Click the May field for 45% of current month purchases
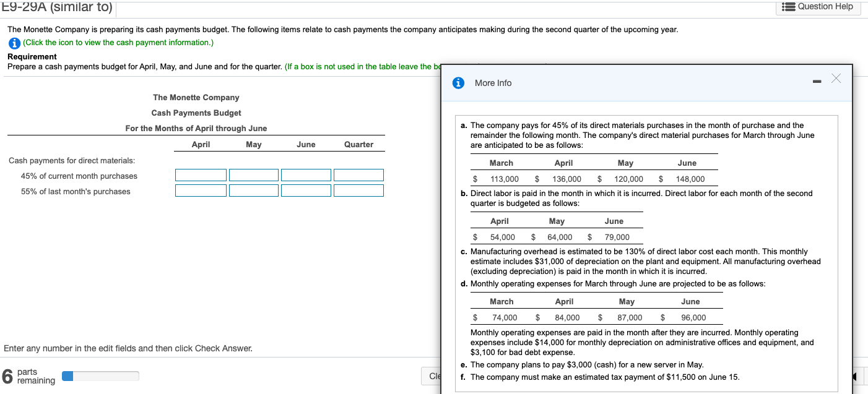This screenshot has height=394, width=868. click(x=253, y=175)
